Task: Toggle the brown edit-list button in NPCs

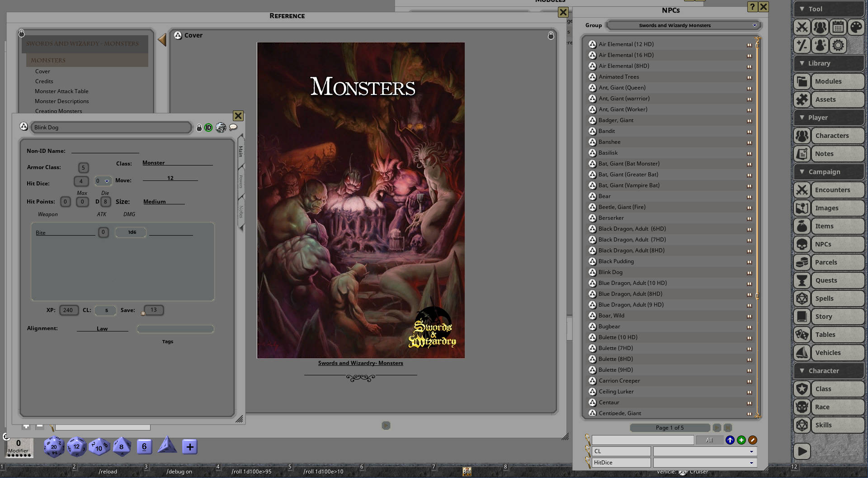Action: click(x=753, y=440)
